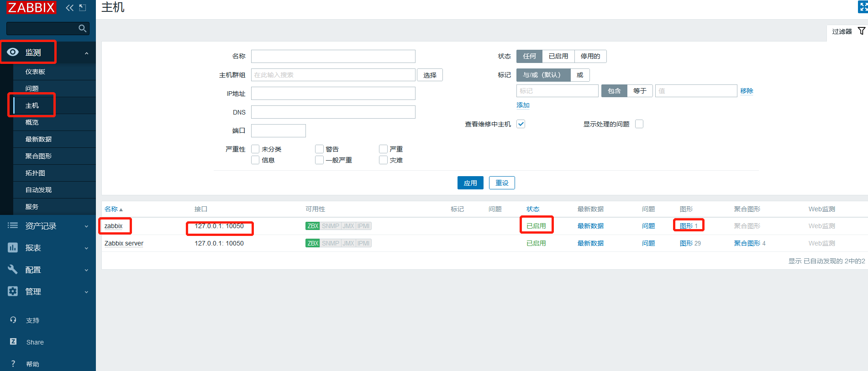
Task: Open 最新数据 sidebar menu item
Action: pos(54,139)
